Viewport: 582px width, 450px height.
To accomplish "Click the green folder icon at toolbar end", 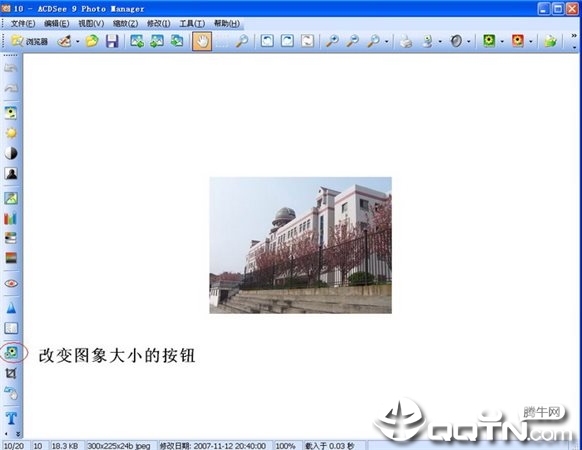I will click(550, 41).
